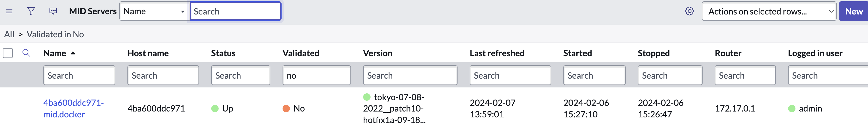The image size is (868, 140).
Task: Click the Validated column filter field
Action: coord(316,75)
